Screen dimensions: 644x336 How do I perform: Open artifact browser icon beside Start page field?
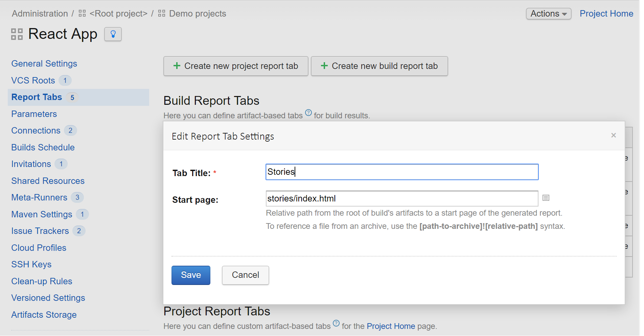(546, 198)
